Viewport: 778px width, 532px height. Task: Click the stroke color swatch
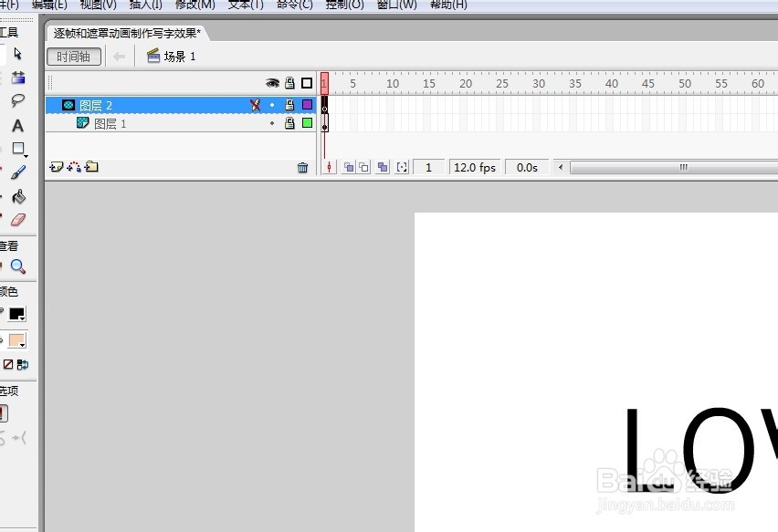coord(16,313)
